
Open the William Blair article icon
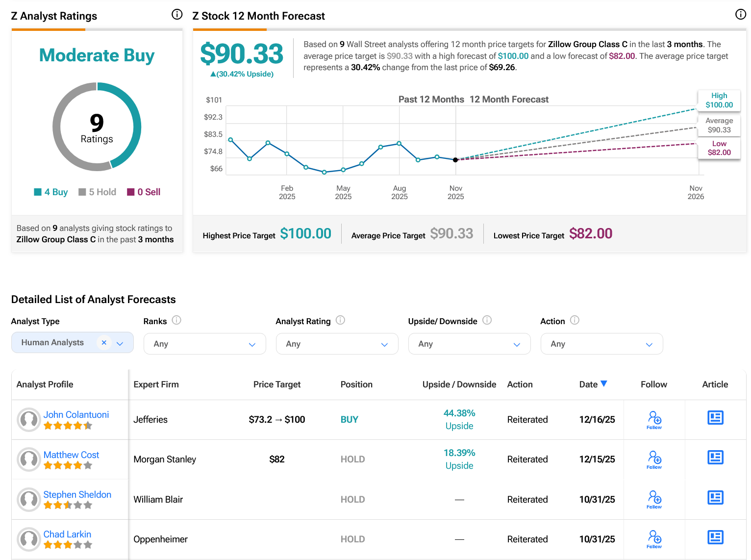click(715, 498)
